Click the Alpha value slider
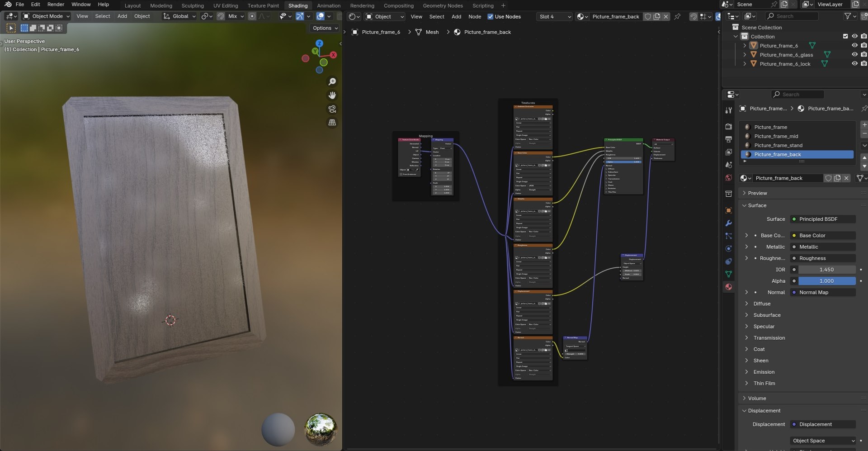868x451 pixels. click(827, 281)
